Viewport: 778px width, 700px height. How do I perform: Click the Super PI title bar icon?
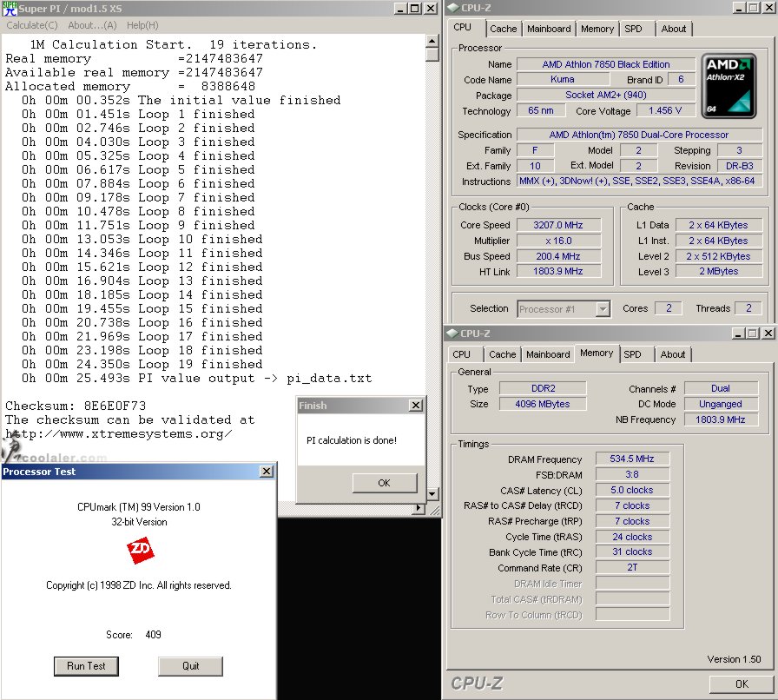coord(10,8)
